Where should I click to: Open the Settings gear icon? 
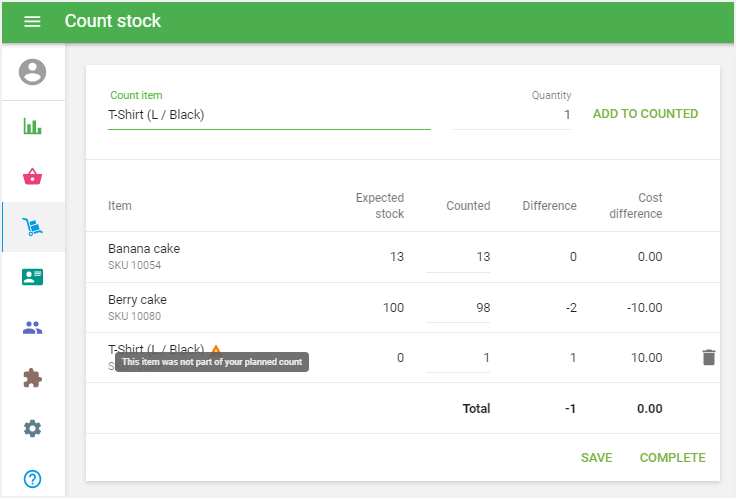pos(33,428)
